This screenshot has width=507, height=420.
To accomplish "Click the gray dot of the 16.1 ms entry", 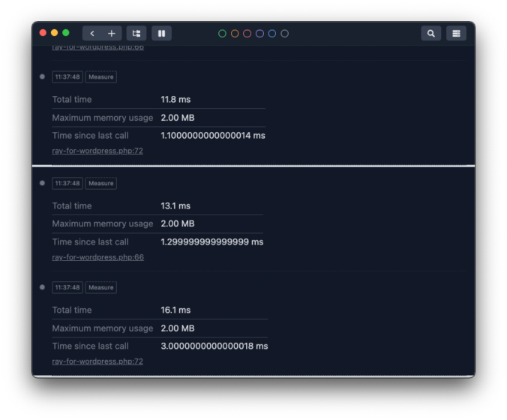I will [x=42, y=287].
